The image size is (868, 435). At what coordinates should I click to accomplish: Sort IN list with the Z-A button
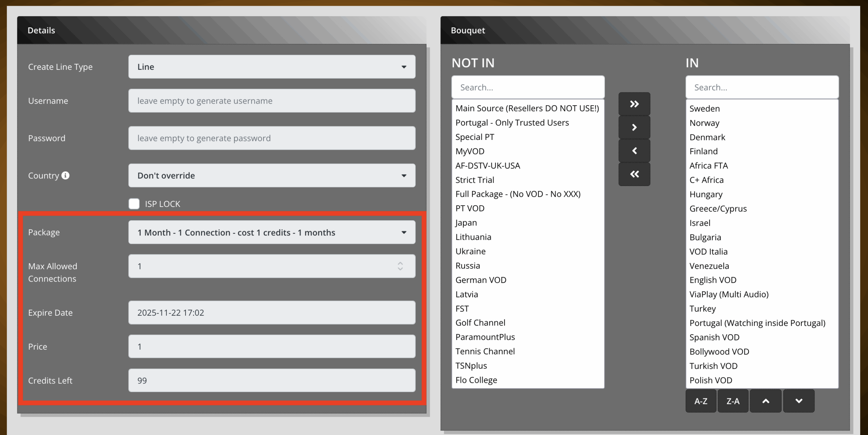click(733, 401)
